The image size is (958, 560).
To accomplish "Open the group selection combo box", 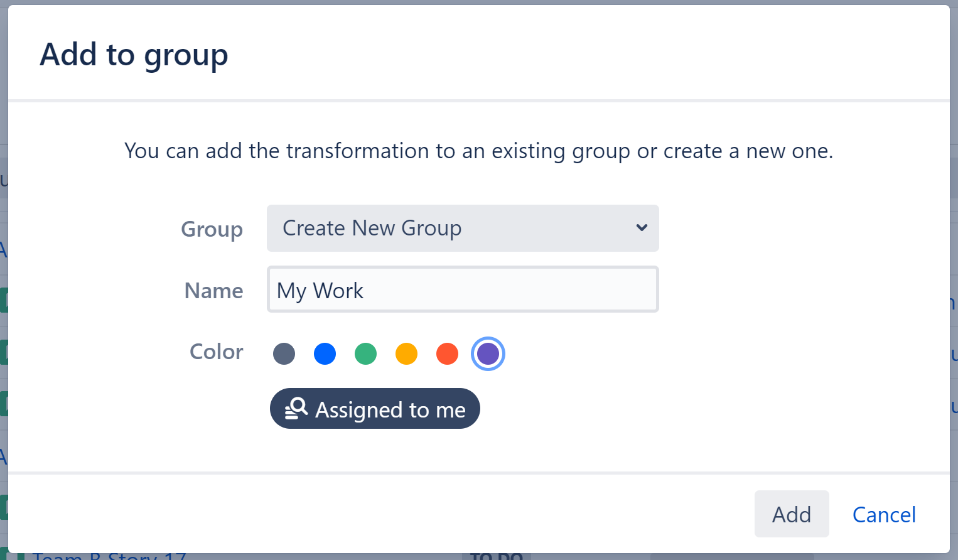I will coord(463,228).
